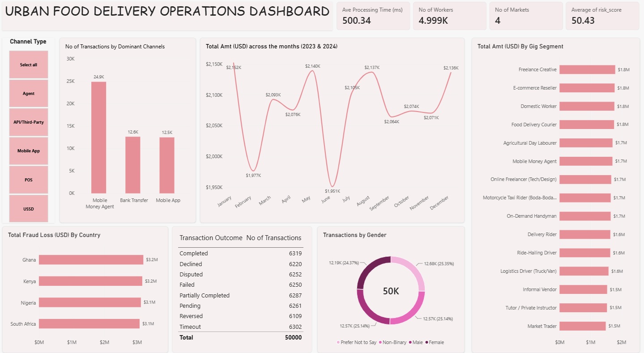The height and width of the screenshot is (353, 644).
Task: Click the darkest Female donut segment (24.37%)
Action: coord(369,268)
